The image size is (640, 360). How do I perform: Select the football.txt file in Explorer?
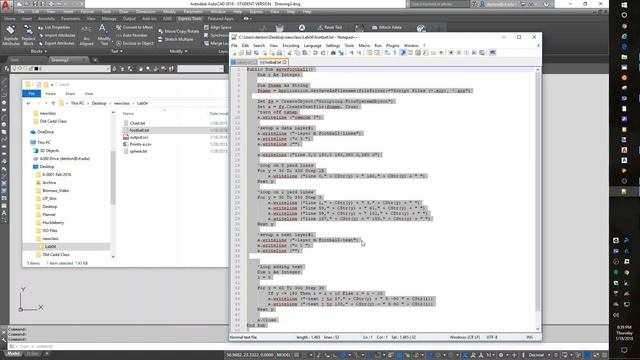click(x=139, y=130)
